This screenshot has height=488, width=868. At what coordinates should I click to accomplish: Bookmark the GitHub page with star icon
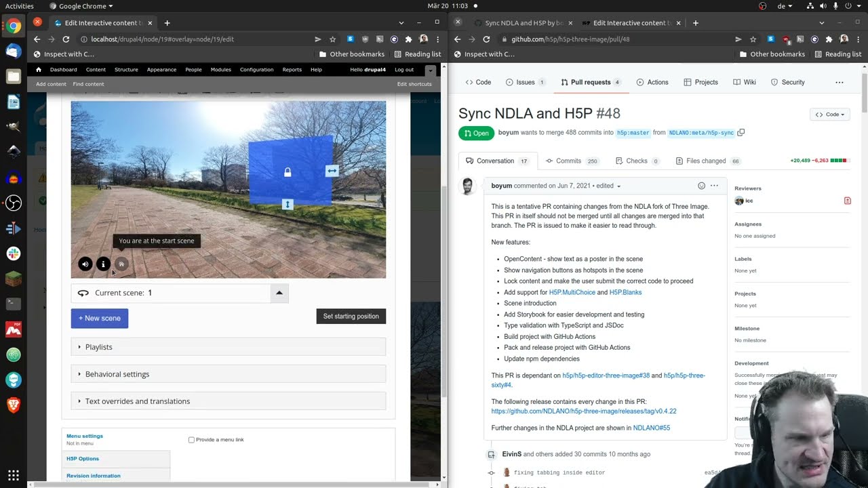[x=753, y=39]
